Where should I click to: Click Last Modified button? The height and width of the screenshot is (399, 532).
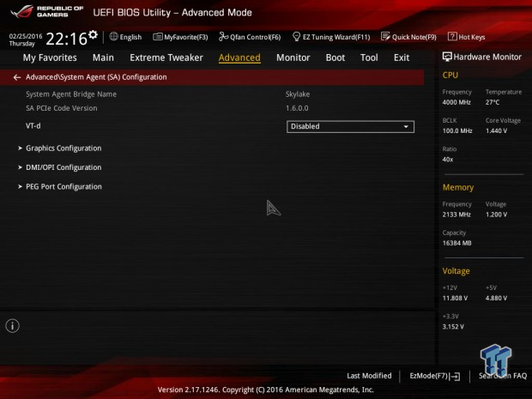(369, 376)
